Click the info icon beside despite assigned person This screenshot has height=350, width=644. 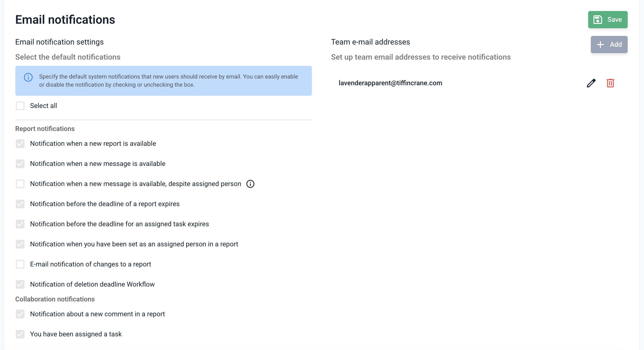pos(250,184)
